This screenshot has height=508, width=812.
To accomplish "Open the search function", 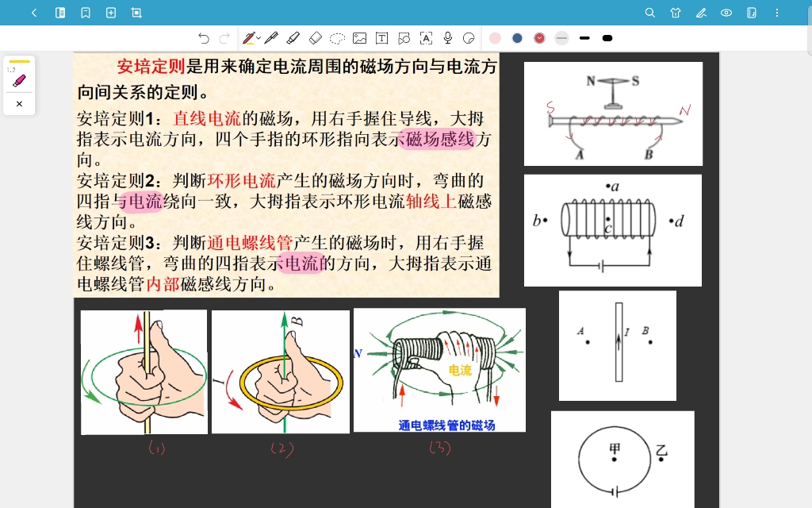I will coord(649,13).
